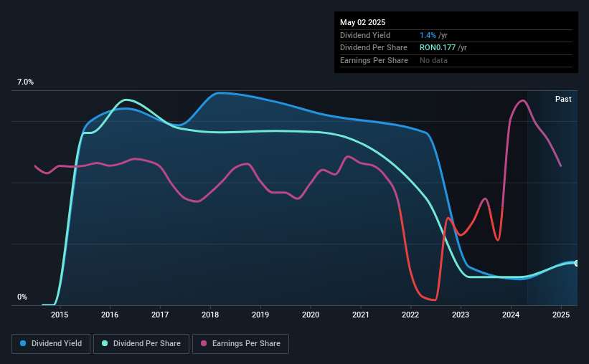Click the blue Dividend Yield legend dot

(23, 343)
